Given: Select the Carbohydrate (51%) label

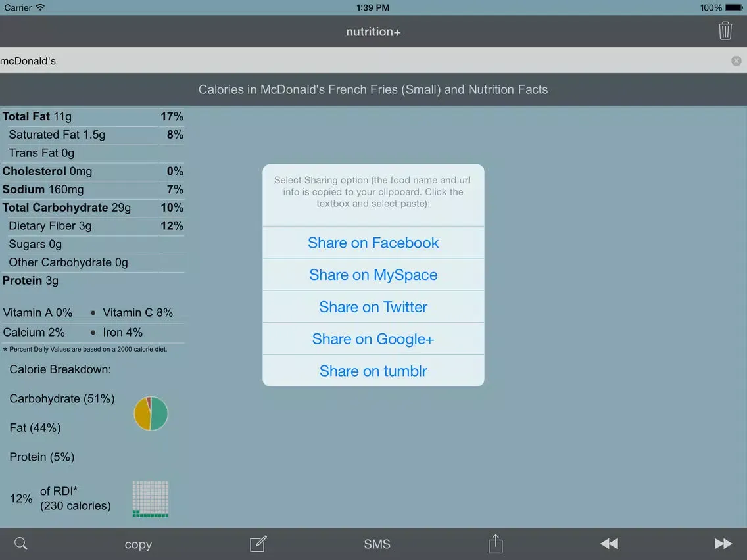Looking at the screenshot, I should coord(62,398).
